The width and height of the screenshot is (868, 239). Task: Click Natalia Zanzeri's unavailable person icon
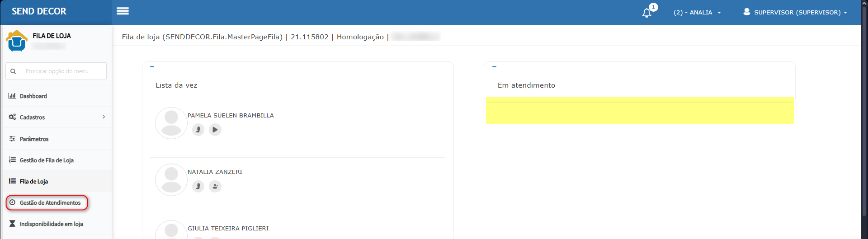pyautogui.click(x=198, y=186)
